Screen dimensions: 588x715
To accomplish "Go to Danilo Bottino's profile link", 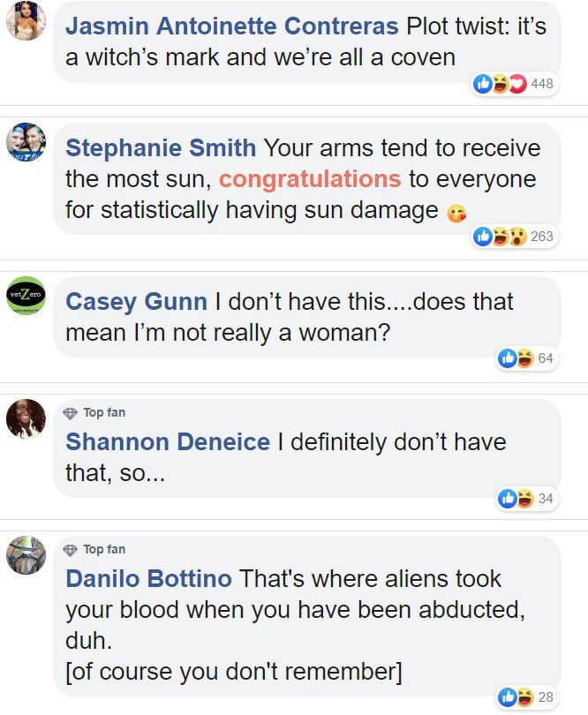I will click(x=148, y=579).
